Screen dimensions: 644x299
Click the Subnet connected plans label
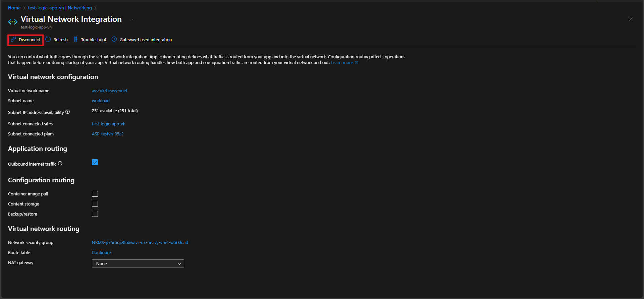31,134
